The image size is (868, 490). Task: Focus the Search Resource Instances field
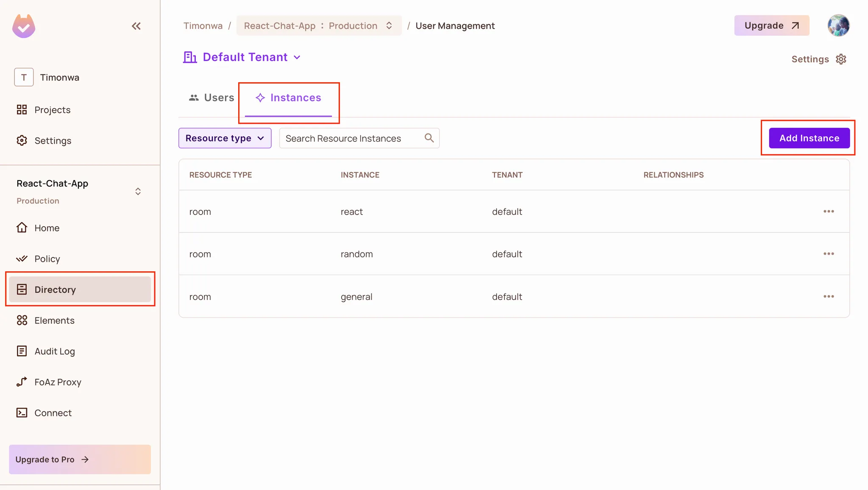(x=352, y=139)
